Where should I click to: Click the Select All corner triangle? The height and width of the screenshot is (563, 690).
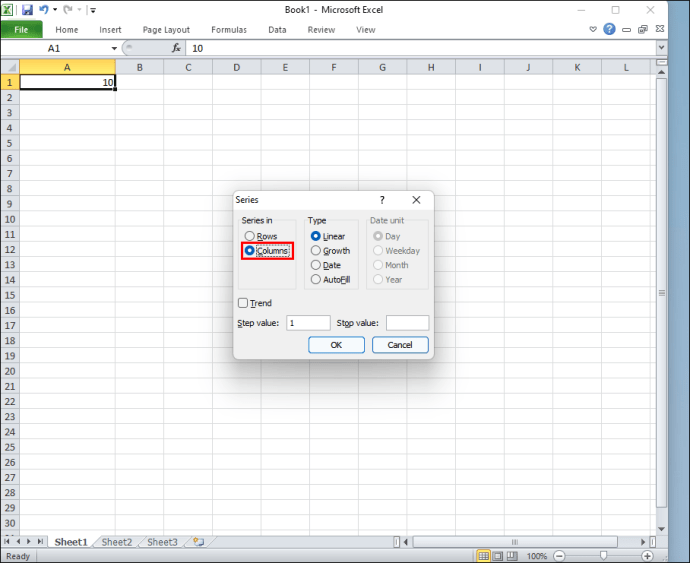tap(11, 67)
